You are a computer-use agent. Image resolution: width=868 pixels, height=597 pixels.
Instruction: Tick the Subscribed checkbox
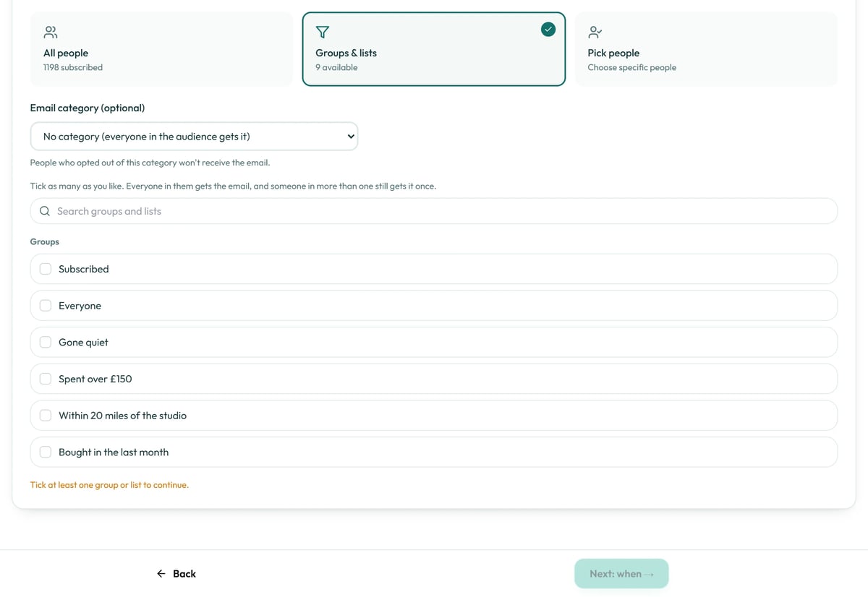point(46,269)
